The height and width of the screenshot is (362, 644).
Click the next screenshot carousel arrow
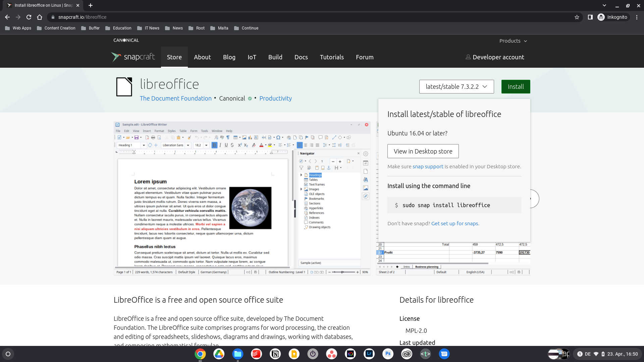[x=534, y=199]
